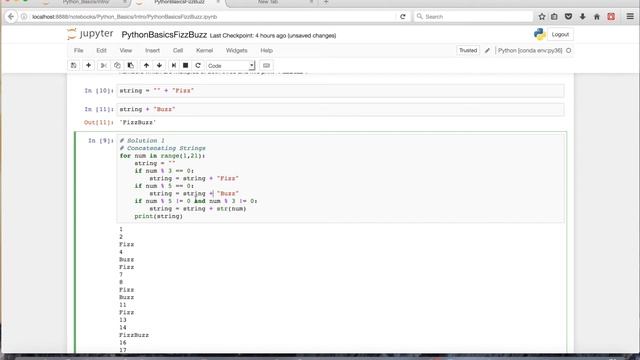The width and height of the screenshot is (640, 360).
Task: Click the Jupyter logo
Action: (90, 34)
